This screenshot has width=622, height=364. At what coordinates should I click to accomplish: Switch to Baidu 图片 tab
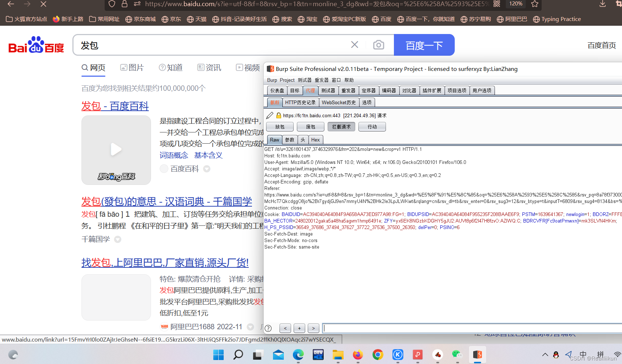coord(132,68)
